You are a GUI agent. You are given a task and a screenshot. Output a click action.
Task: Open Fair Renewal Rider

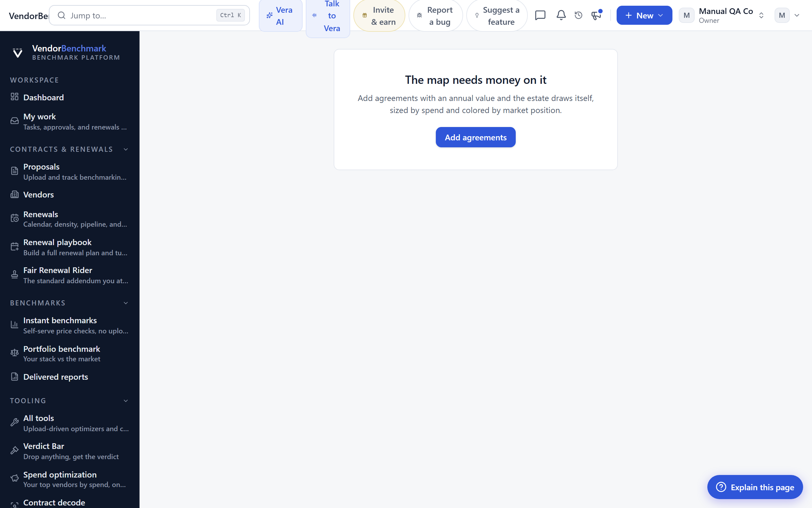[70, 275]
